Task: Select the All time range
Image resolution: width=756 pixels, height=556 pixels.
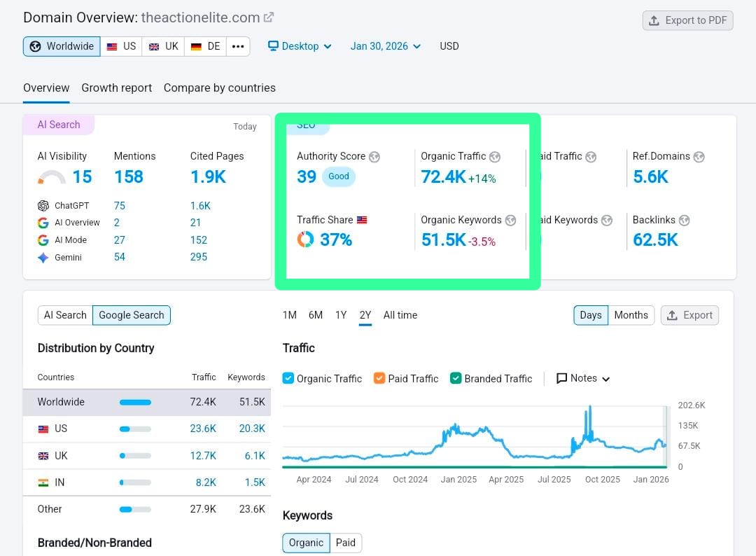Action: [400, 315]
